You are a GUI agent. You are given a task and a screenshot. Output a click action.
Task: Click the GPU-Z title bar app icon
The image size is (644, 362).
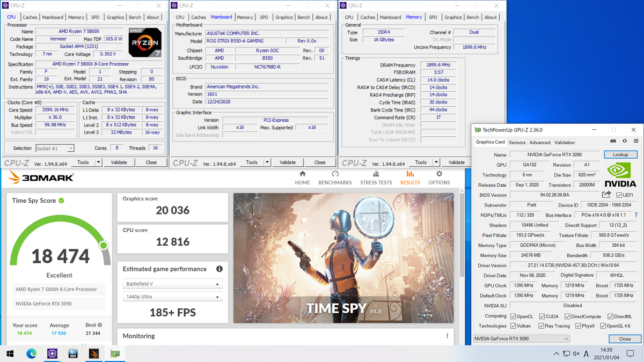[478, 130]
